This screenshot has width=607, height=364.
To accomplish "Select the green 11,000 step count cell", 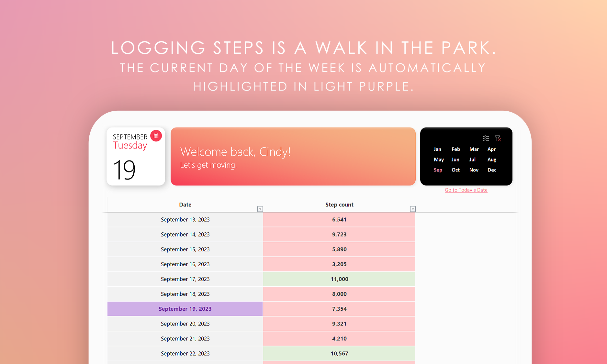I will 339,279.
